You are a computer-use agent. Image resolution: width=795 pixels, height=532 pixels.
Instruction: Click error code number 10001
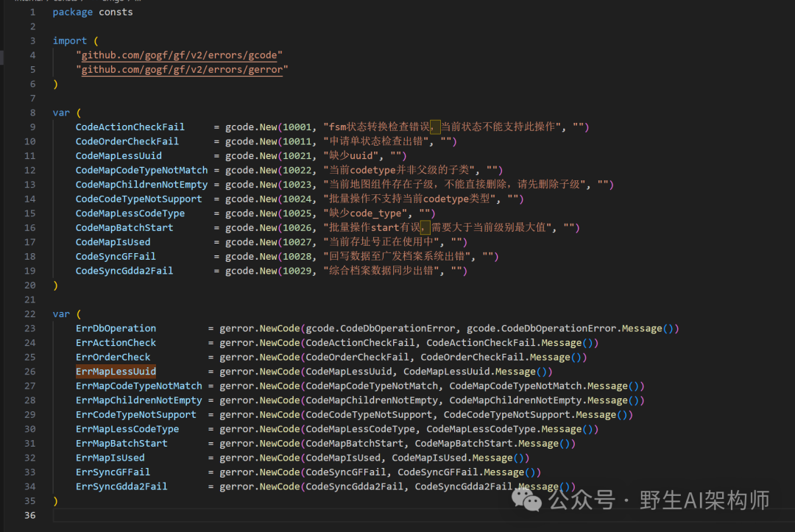click(x=297, y=127)
